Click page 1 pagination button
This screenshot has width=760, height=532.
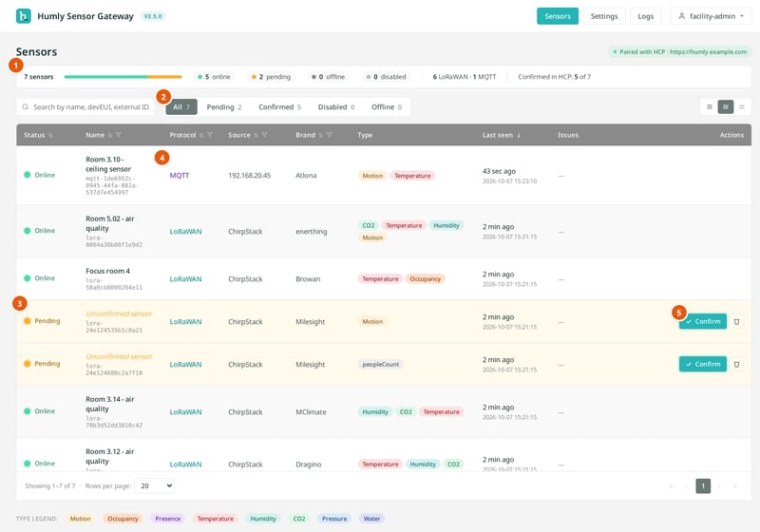703,486
